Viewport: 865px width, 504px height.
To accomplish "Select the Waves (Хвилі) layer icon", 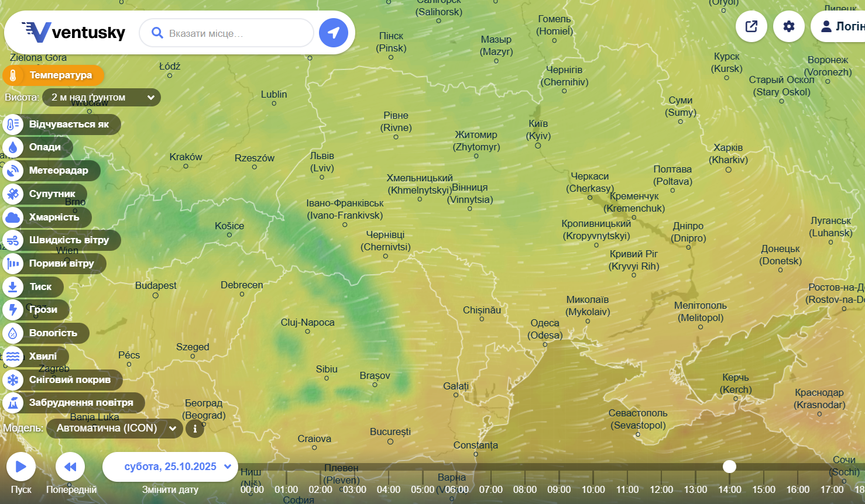I will point(13,356).
